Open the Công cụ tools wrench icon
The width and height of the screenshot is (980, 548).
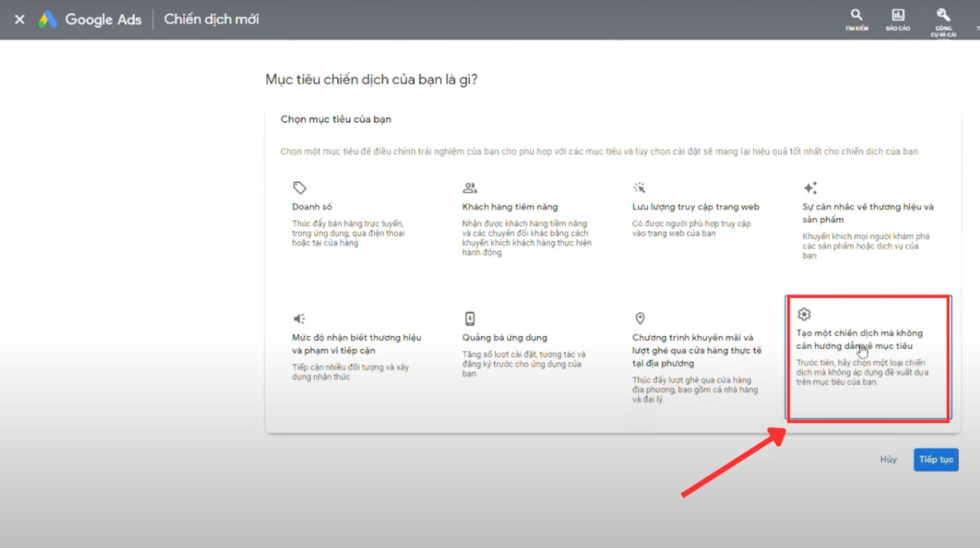point(943,15)
